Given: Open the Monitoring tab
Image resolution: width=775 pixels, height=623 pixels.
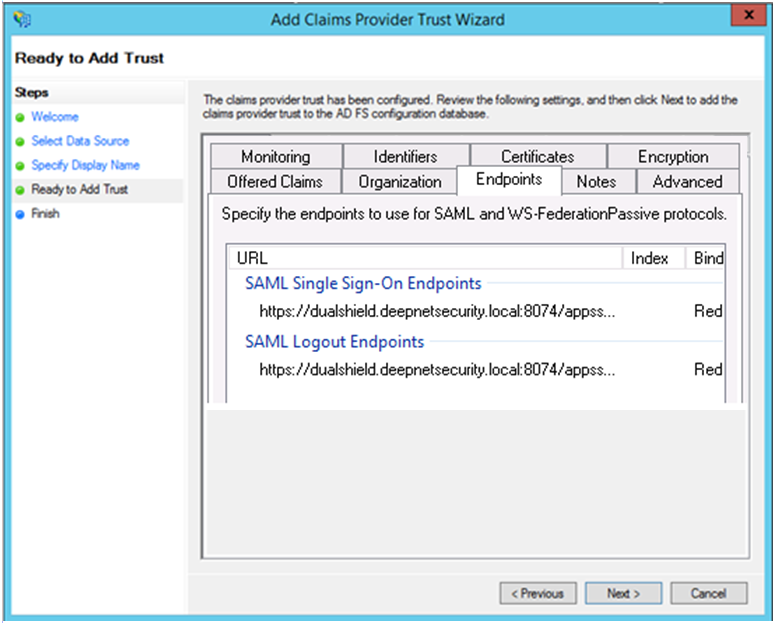Looking at the screenshot, I should (275, 157).
